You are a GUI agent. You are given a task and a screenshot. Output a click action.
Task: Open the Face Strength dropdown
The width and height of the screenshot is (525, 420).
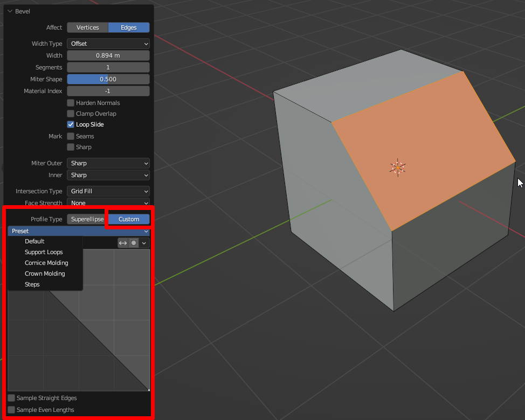click(x=108, y=203)
